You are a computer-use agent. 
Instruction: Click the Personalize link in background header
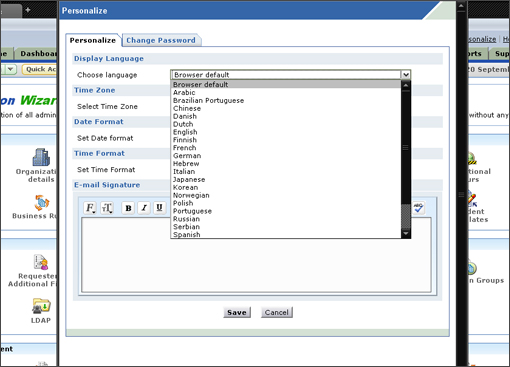click(x=482, y=39)
